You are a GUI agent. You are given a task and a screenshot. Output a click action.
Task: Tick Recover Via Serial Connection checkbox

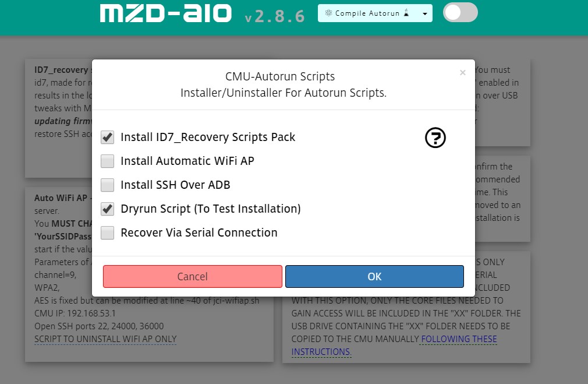click(107, 233)
